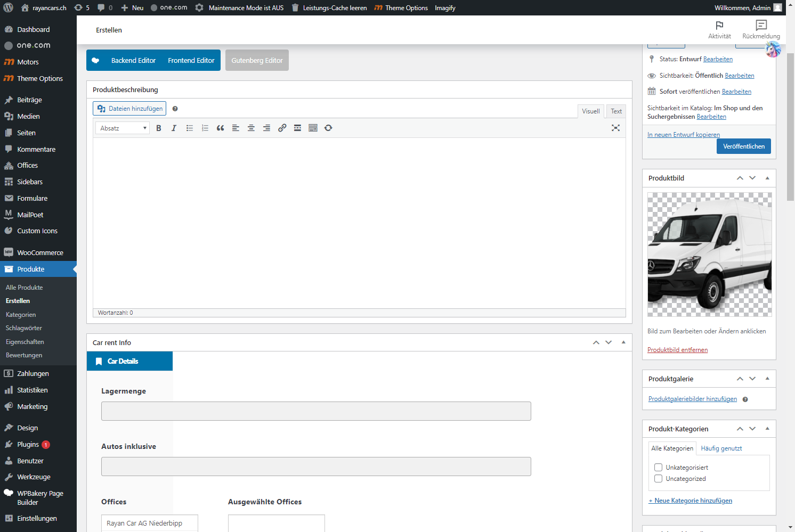Collapse the Produkt-Kategorien panel with its triangle toggle
The height and width of the screenshot is (532, 795).
coord(767,429)
